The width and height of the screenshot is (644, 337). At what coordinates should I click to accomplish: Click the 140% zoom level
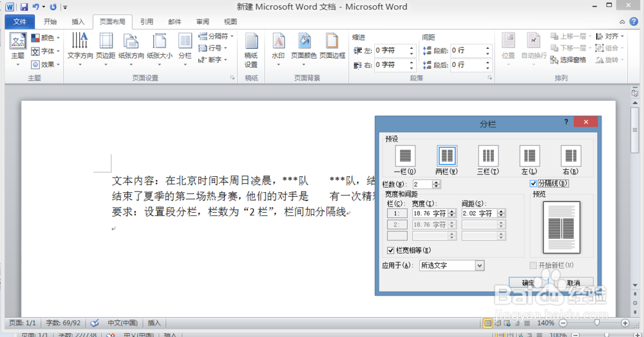tap(545, 323)
